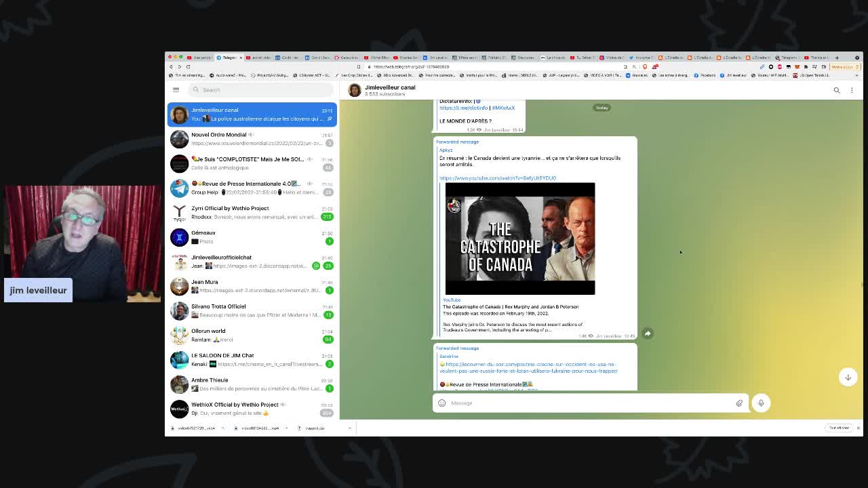Open the Silvano Trotta Officiel chat
The image size is (868, 488).
click(252, 310)
